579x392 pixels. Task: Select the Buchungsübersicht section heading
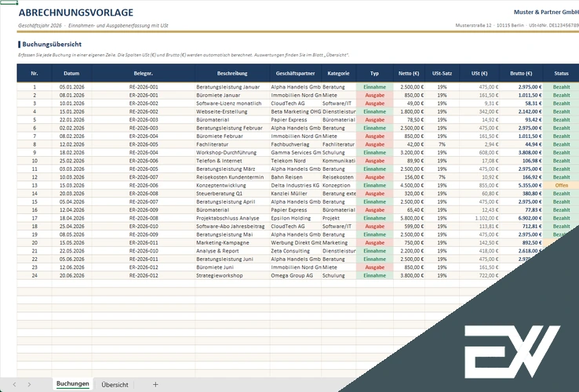click(x=52, y=44)
